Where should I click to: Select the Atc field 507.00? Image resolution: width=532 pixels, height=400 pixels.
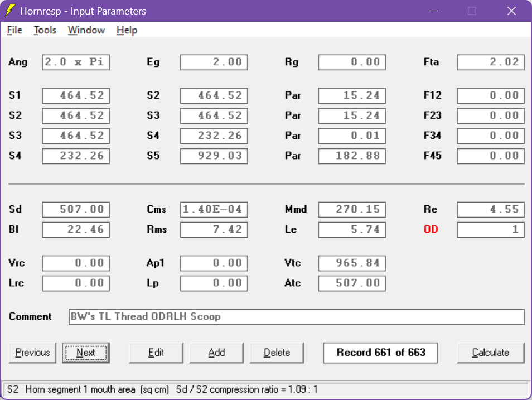tap(352, 283)
